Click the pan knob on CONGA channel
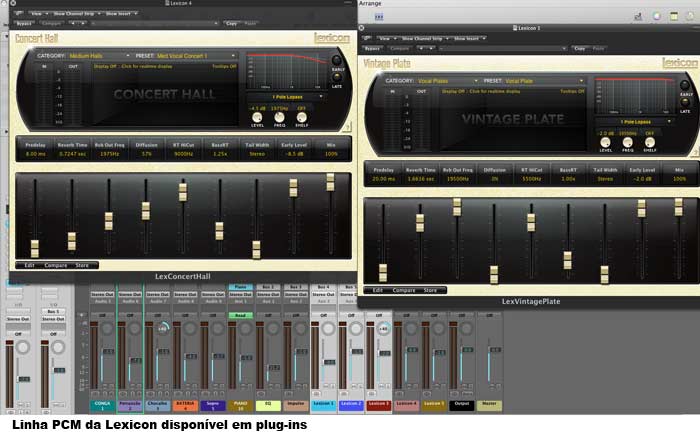Screen dimensions: 700x435 pos(107,330)
